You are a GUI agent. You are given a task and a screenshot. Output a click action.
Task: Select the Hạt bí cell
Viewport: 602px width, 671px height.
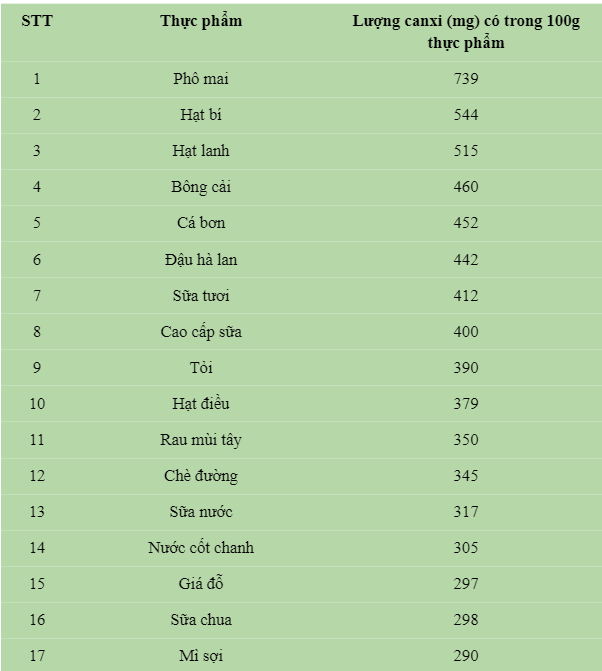[x=201, y=115]
